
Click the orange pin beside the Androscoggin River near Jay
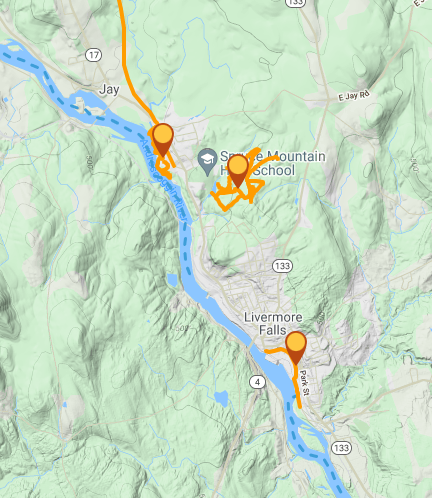pyautogui.click(x=163, y=138)
